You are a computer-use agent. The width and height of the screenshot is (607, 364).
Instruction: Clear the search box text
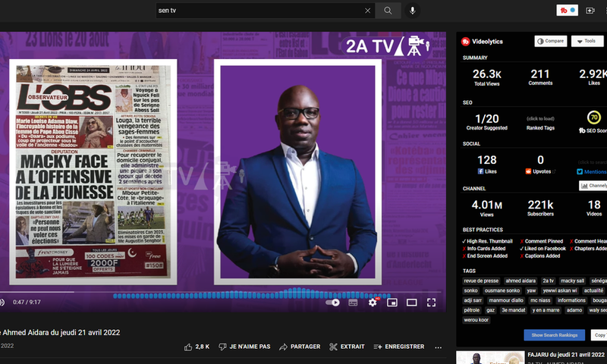367,11
